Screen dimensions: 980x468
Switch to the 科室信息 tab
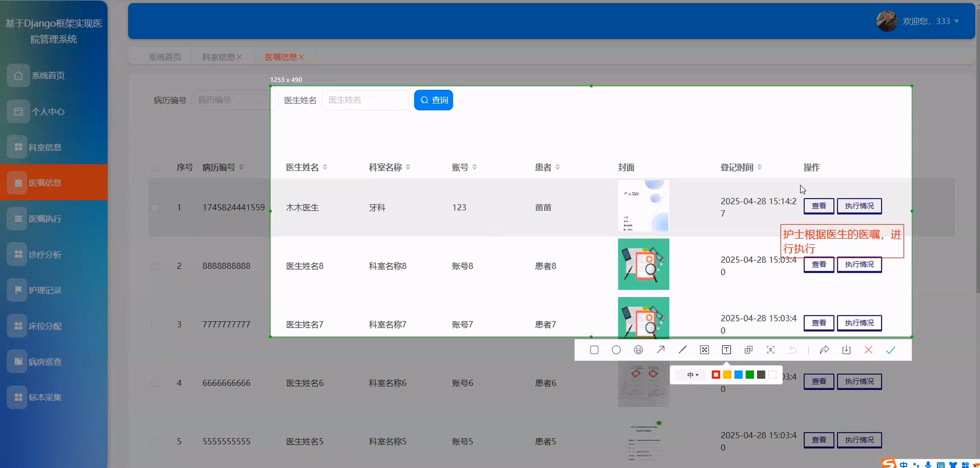pyautogui.click(x=218, y=57)
